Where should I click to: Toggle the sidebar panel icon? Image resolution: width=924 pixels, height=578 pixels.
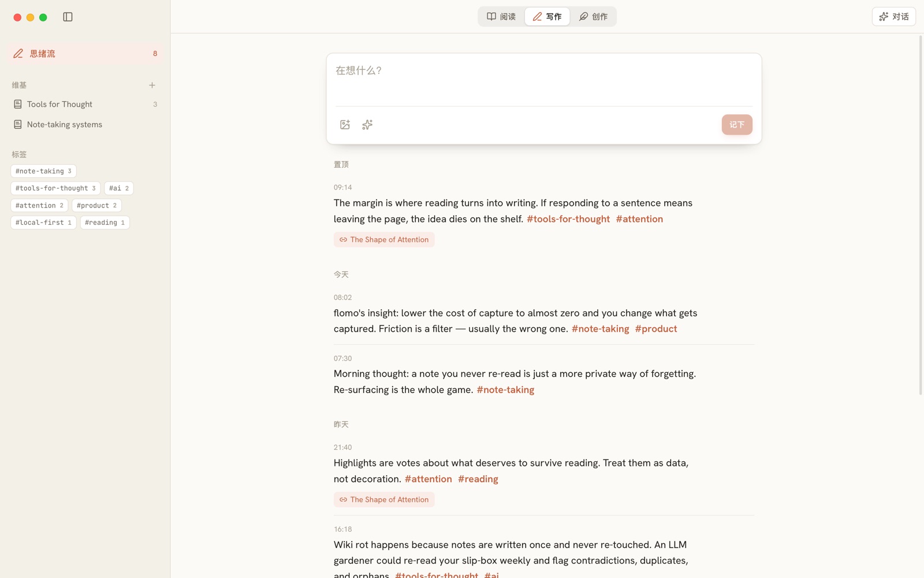[x=68, y=17]
